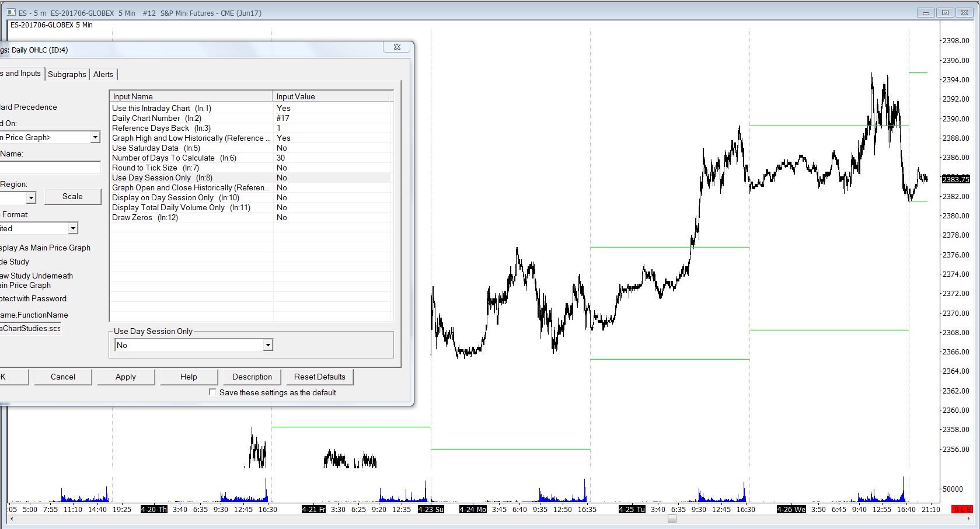Select the Daily Chart Number (In:2) row
Image resolution: width=980 pixels, height=529 pixels.
[250, 118]
